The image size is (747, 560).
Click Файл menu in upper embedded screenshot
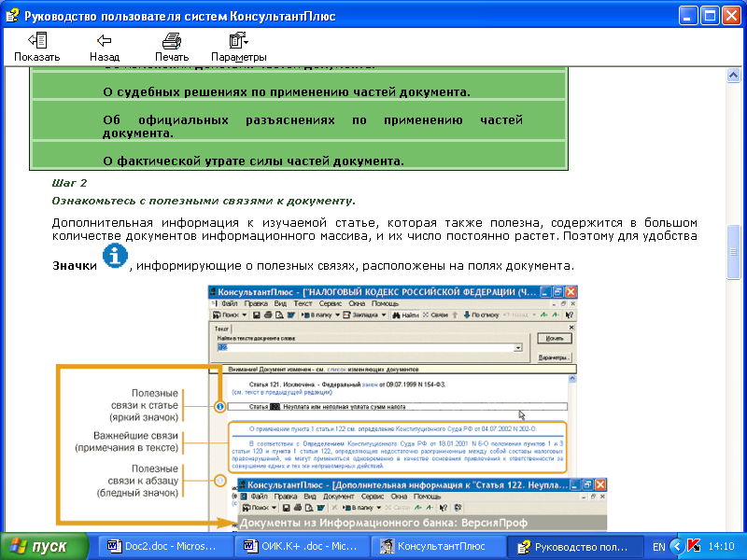point(229,303)
